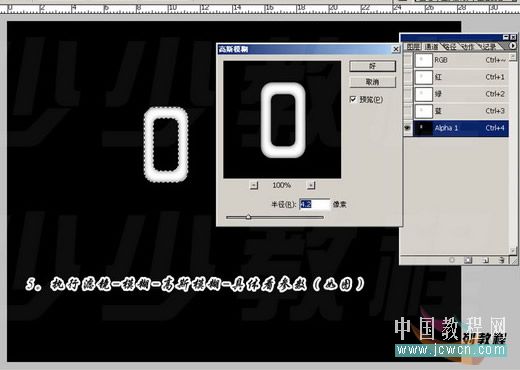
Task: Show the RGB channel visibility
Action: (408, 60)
